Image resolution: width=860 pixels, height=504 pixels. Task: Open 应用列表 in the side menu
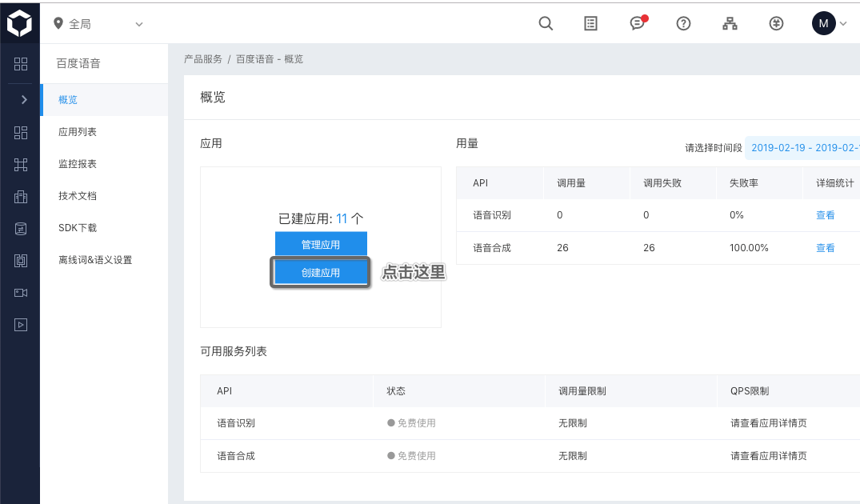coord(104,132)
